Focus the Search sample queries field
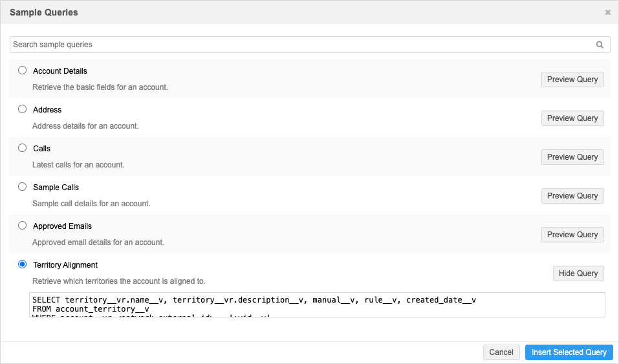This screenshot has height=364, width=619. click(x=301, y=45)
